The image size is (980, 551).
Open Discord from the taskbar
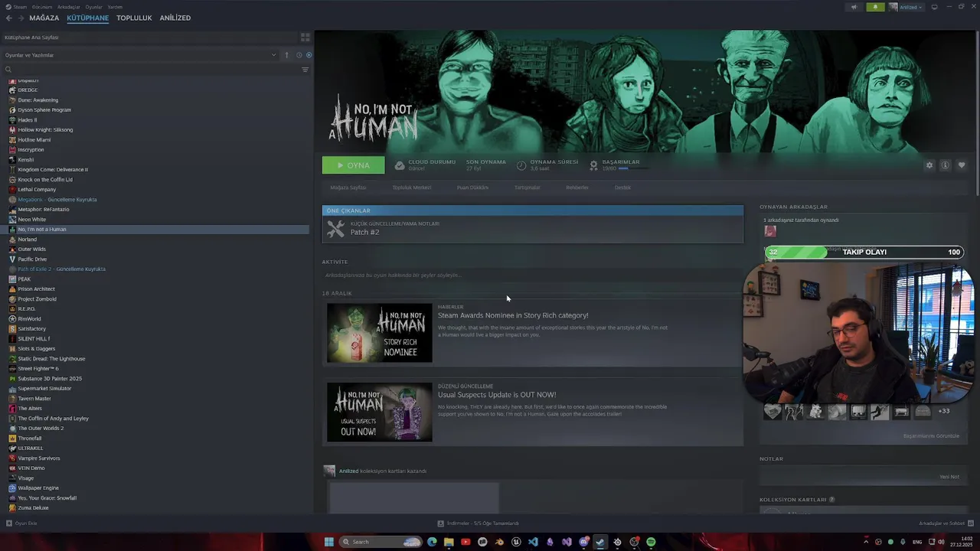point(583,542)
